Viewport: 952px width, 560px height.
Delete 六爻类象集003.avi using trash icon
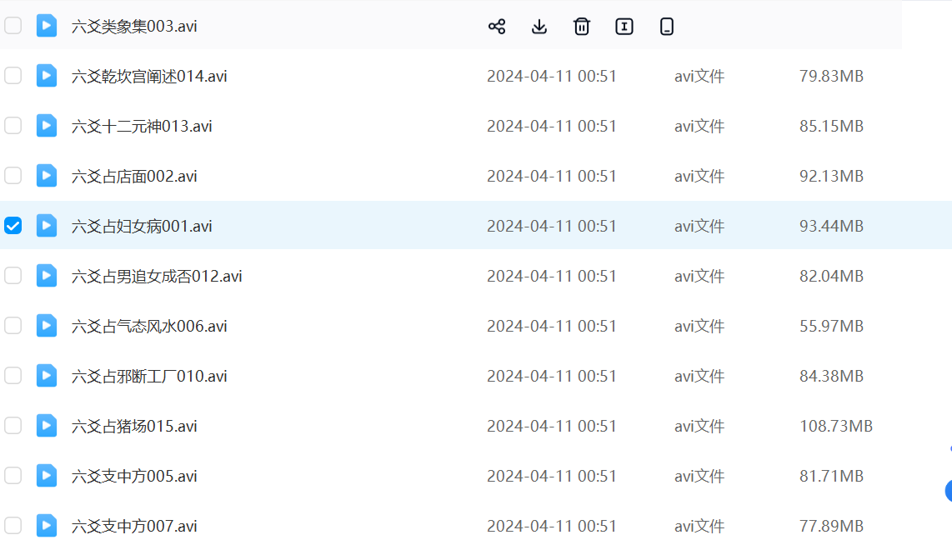coord(582,27)
